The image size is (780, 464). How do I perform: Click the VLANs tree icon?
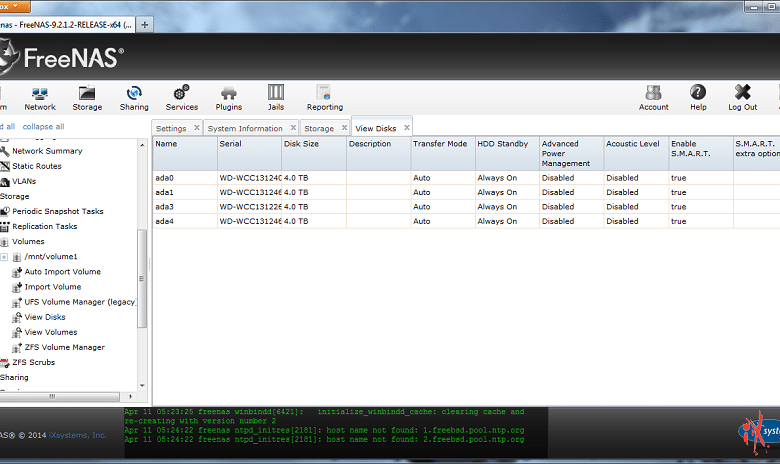click(5, 182)
